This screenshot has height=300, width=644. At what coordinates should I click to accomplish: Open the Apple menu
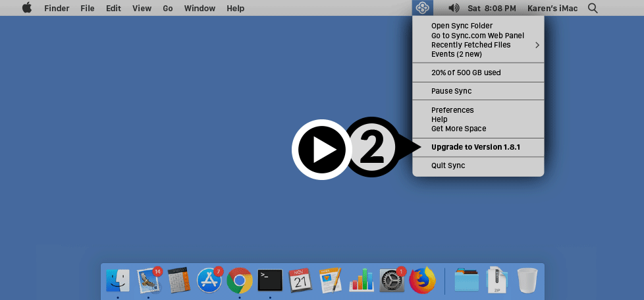pos(27,8)
